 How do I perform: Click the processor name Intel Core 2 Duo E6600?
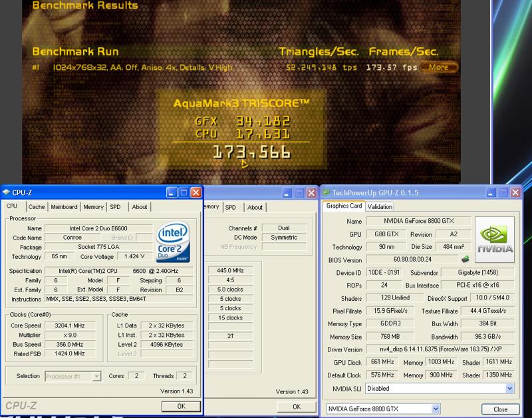[98, 228]
